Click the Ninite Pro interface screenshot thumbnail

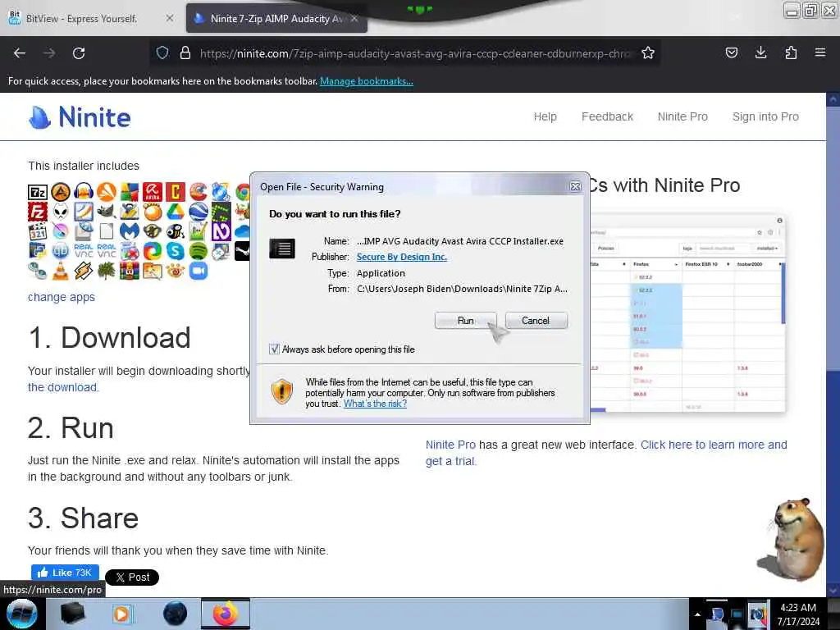click(x=687, y=313)
